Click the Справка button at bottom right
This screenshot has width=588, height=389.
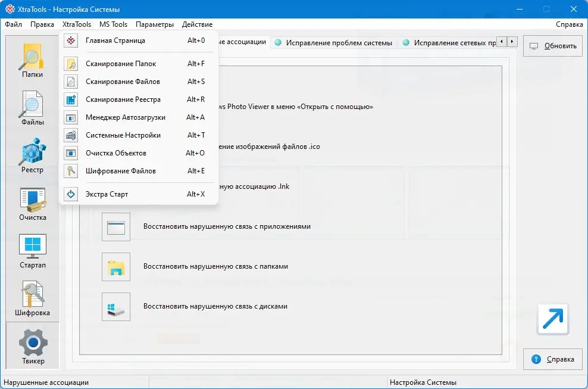click(553, 359)
